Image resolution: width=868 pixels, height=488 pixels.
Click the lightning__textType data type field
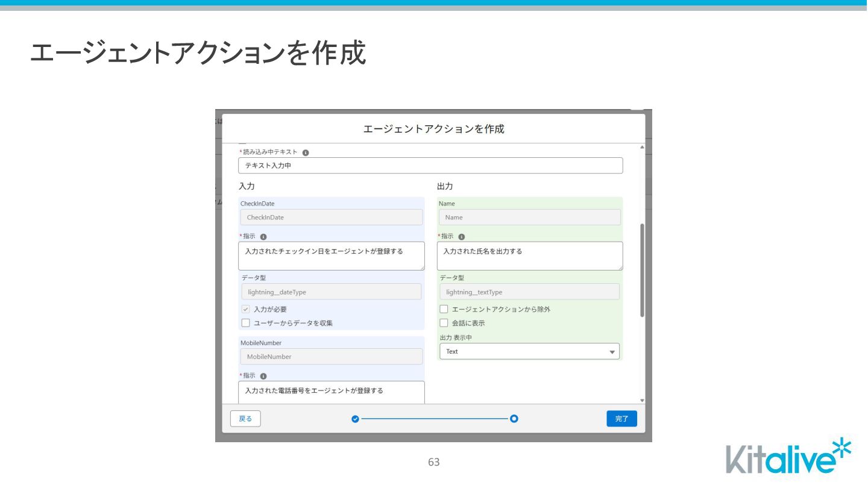click(x=529, y=292)
